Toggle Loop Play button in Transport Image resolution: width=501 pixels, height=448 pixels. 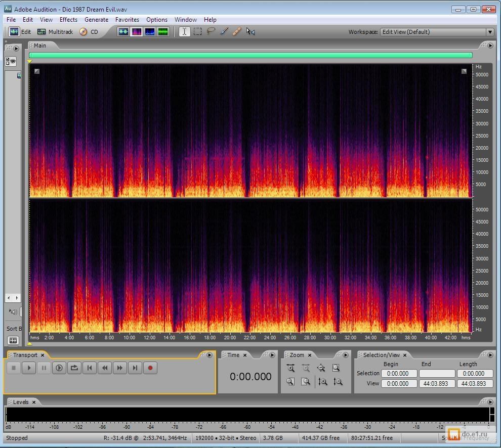pyautogui.click(x=74, y=368)
